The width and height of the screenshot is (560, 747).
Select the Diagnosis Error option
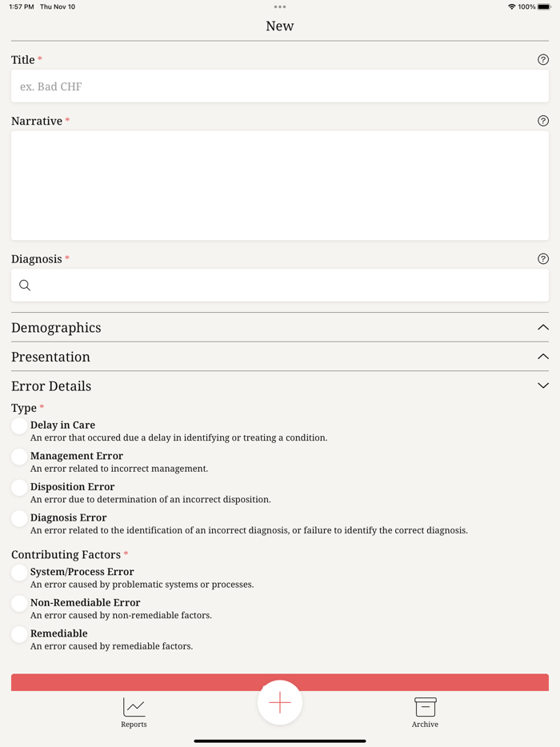(19, 518)
